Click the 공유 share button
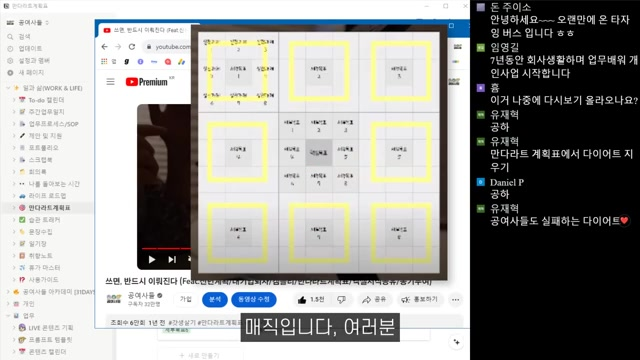 point(374,300)
